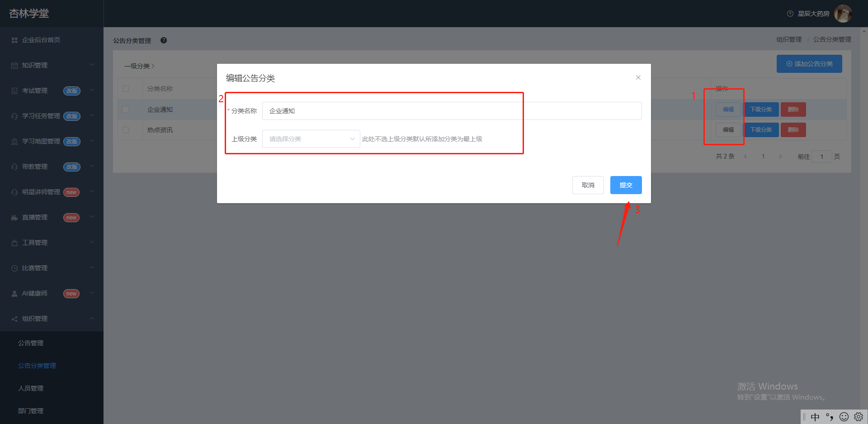Click the 工具管理 bag icon
The height and width of the screenshot is (424, 868).
coord(14,243)
